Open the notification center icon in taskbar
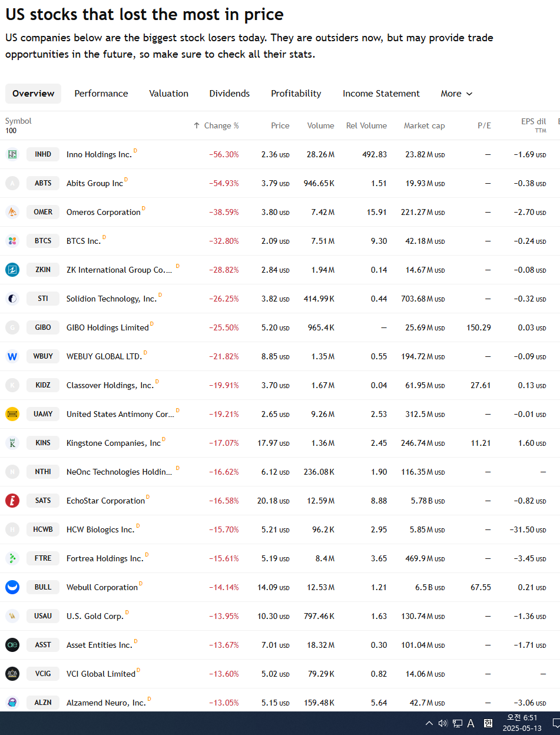 [x=555, y=723]
